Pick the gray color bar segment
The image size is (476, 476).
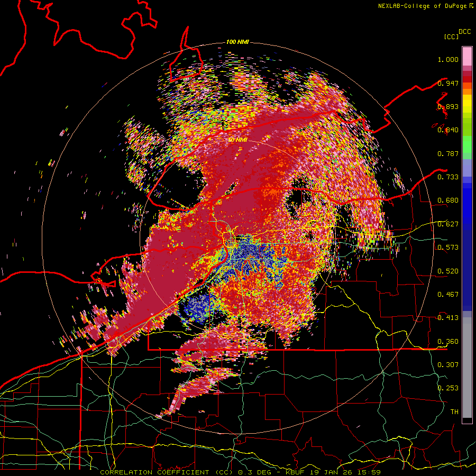click(467, 368)
